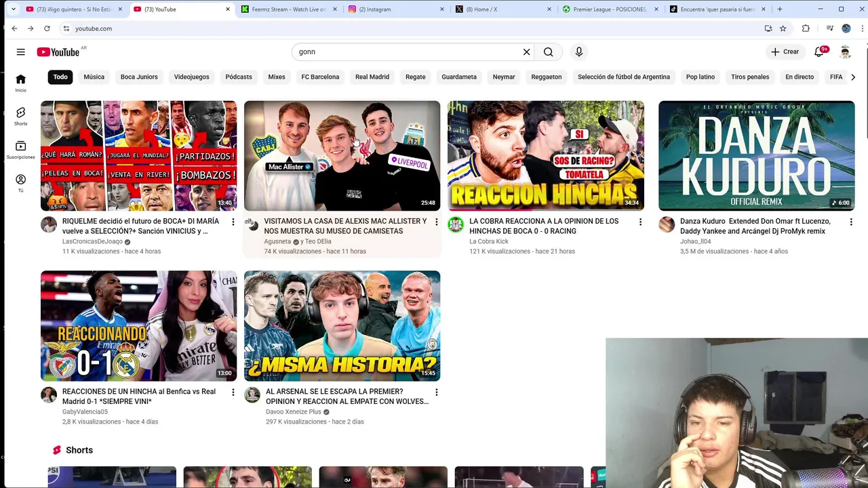Image resolution: width=868 pixels, height=488 pixels.
Task: Open AL ARSENAL SE LE ESCAPA title
Action: [x=347, y=396]
